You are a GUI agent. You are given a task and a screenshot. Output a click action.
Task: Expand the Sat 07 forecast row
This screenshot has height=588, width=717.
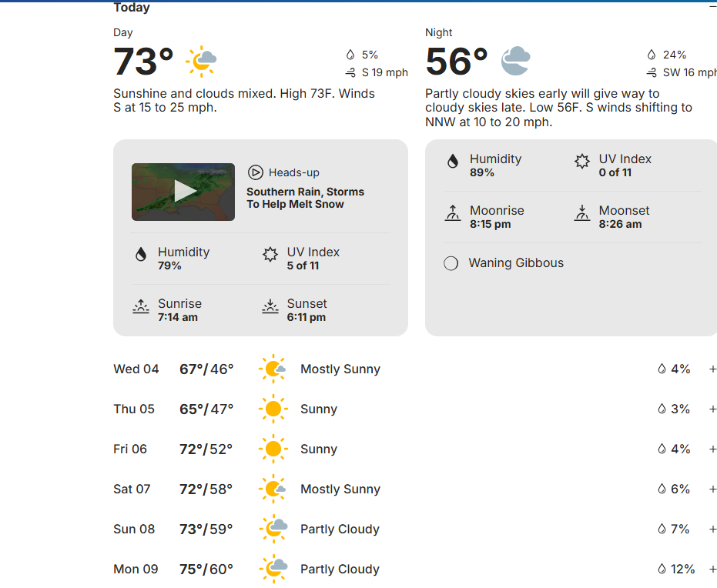[712, 489]
